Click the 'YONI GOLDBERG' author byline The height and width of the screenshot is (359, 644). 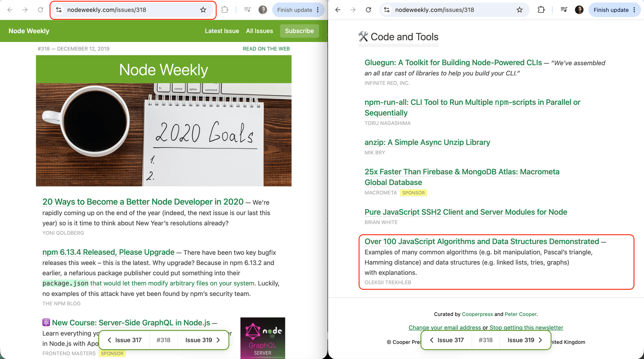63,233
